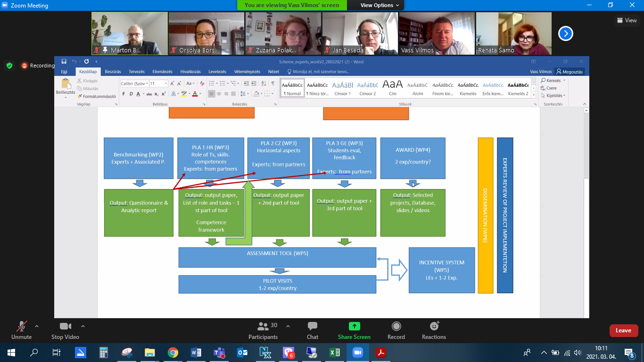Show next page of participant videos
The width and height of the screenshot is (644, 362).
point(565,33)
